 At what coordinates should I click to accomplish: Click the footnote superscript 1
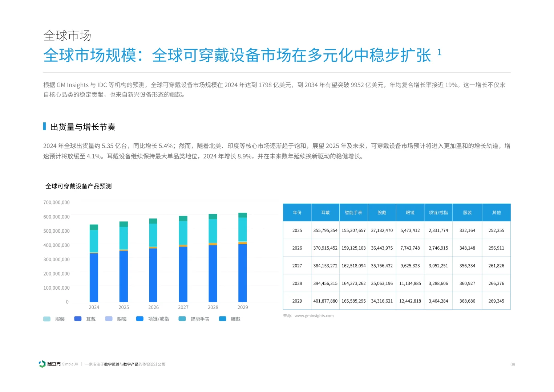(439, 52)
